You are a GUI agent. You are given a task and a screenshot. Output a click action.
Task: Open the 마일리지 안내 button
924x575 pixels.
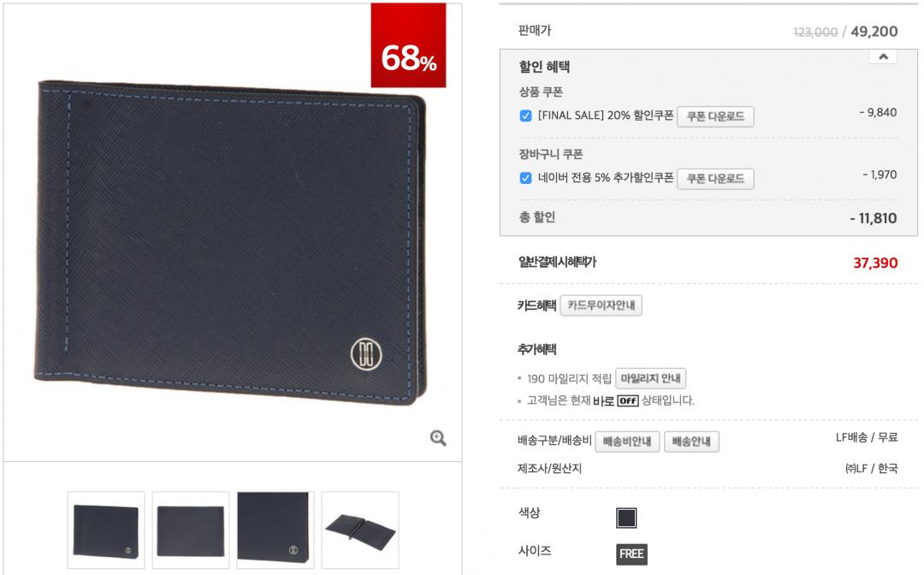coord(650,378)
